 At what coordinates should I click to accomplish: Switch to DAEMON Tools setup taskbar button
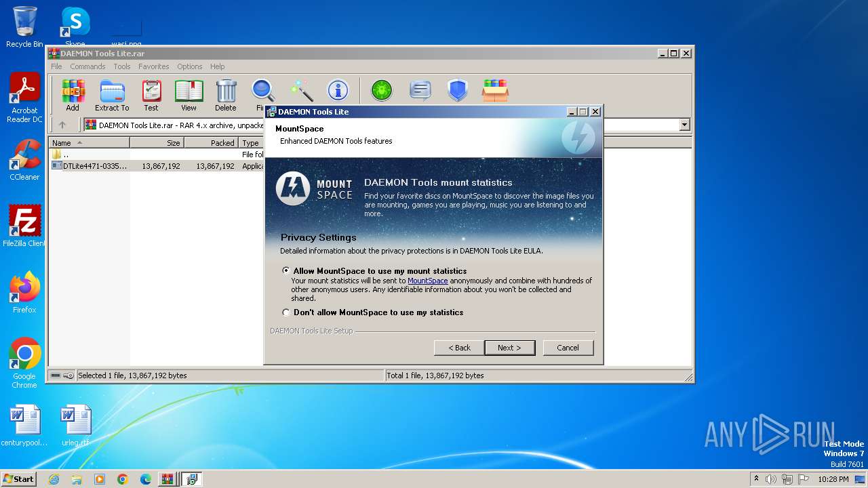(x=191, y=479)
